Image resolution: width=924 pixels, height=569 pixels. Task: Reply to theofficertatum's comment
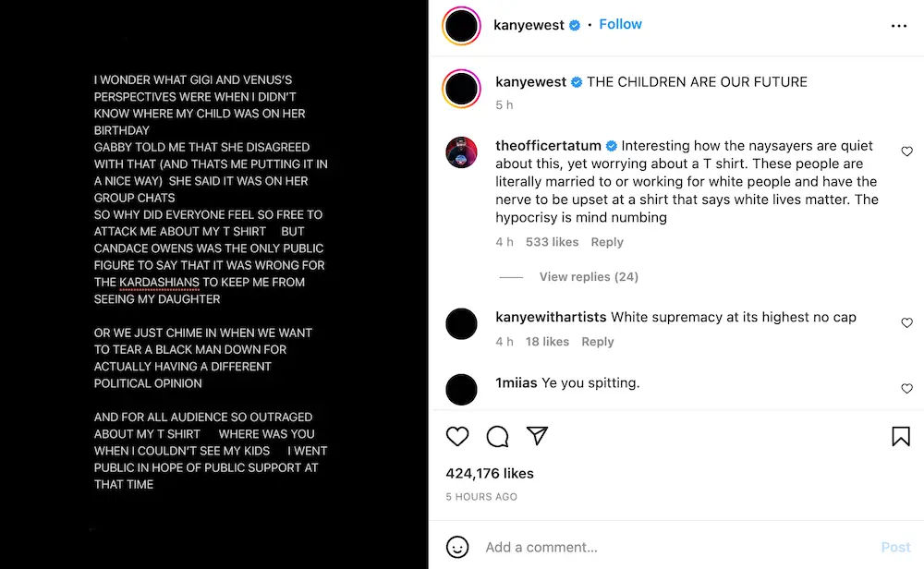(607, 241)
